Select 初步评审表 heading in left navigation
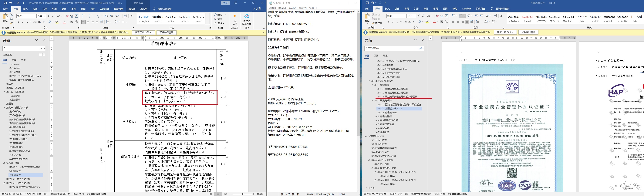This screenshot has height=196, width=644. 15,171
